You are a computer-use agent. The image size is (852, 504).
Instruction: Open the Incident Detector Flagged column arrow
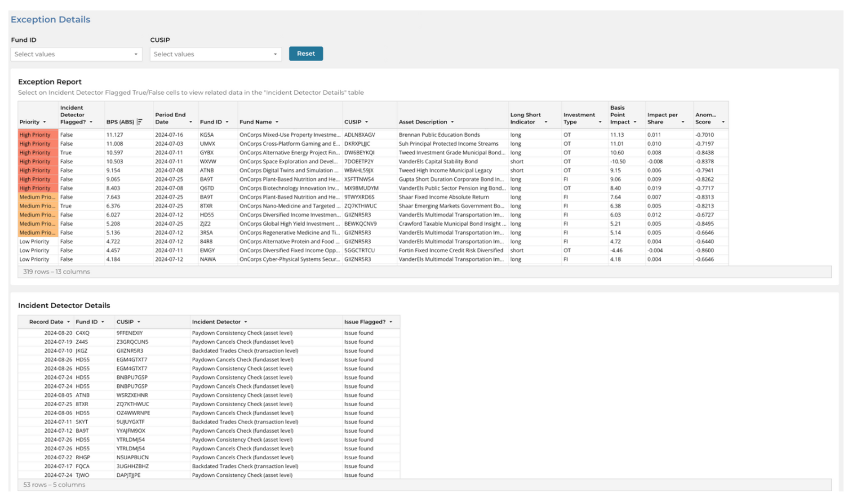click(91, 122)
